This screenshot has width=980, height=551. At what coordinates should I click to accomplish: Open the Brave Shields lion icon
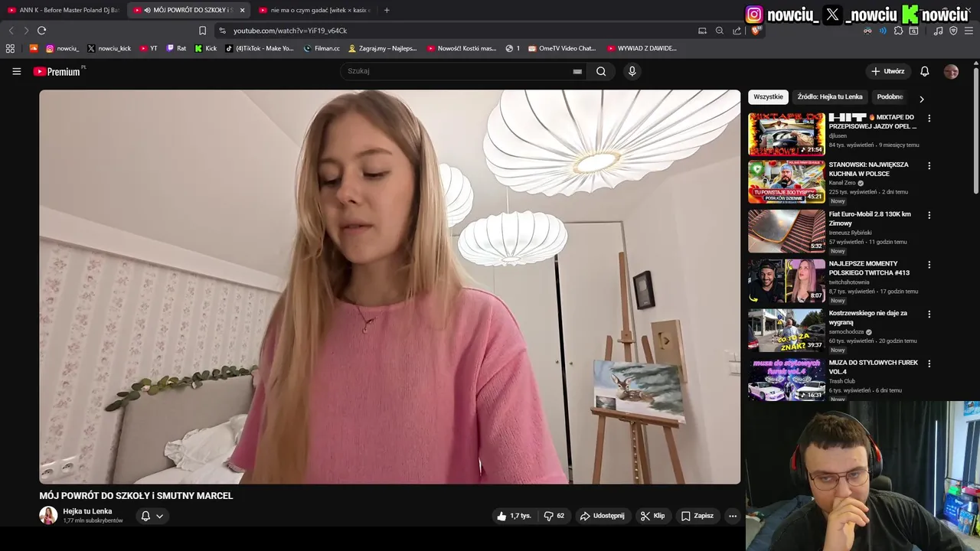pyautogui.click(x=755, y=31)
